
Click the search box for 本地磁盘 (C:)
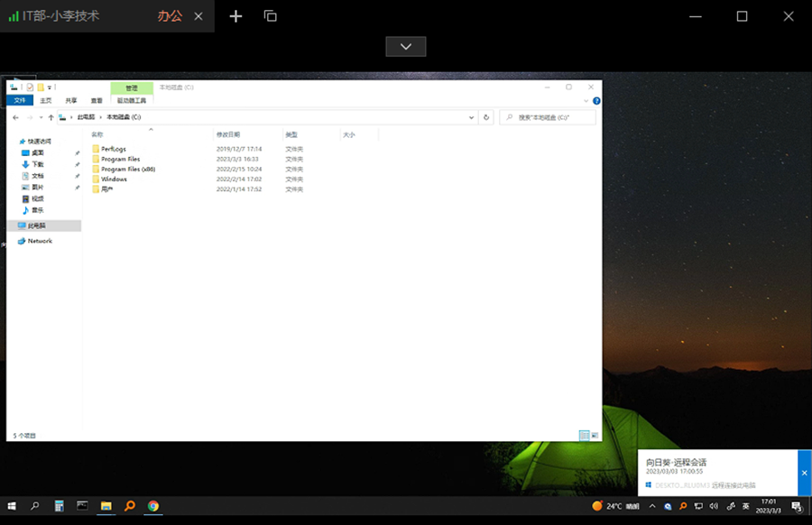point(548,117)
